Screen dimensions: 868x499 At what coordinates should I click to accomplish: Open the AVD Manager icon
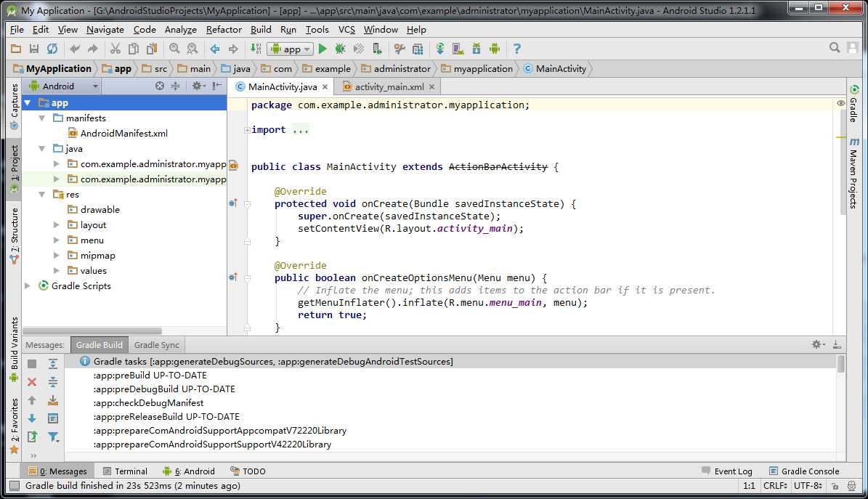(x=458, y=49)
